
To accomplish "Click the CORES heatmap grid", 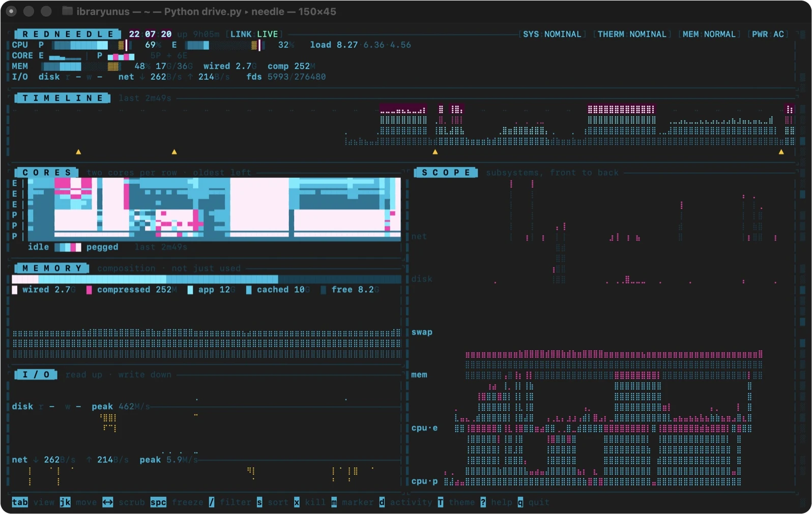I will [x=214, y=209].
